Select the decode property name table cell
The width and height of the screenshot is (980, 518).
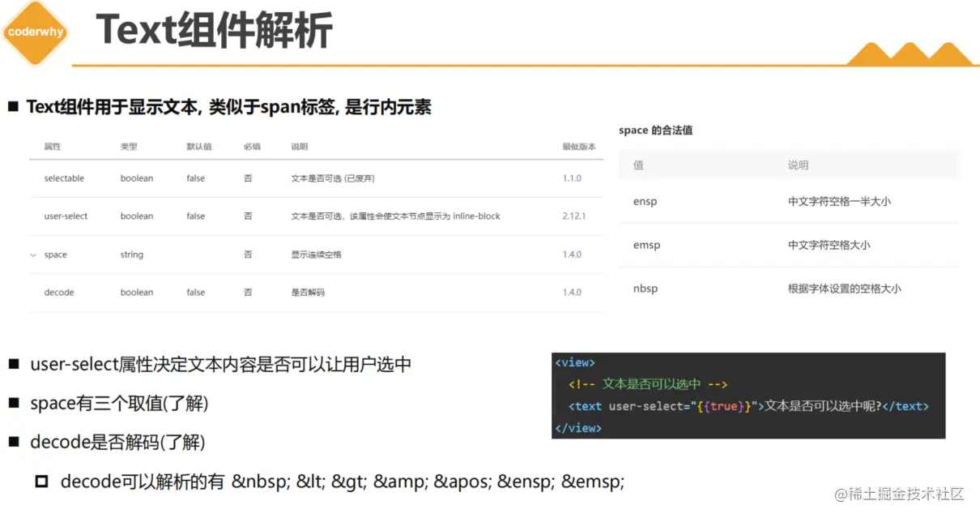click(x=59, y=293)
